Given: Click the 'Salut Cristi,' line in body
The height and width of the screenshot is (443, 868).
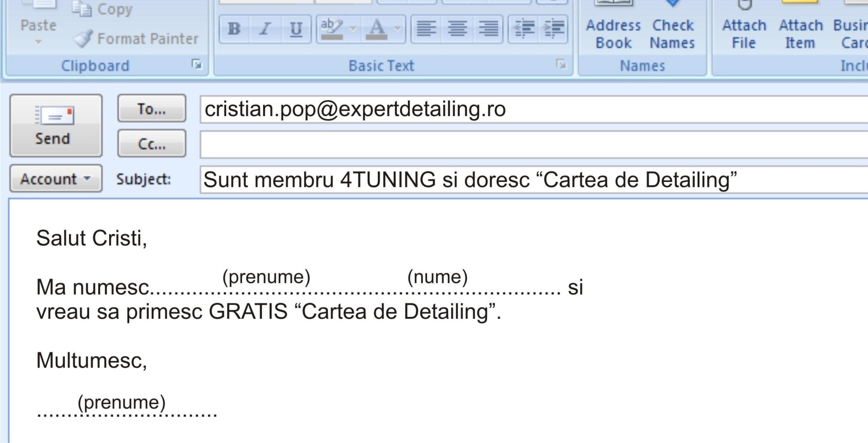Looking at the screenshot, I should click(91, 238).
